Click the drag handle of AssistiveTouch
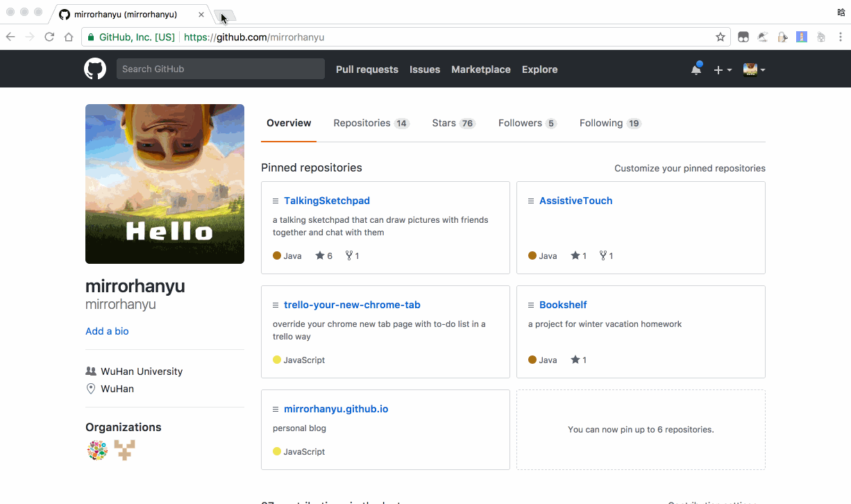The image size is (851, 504). [x=531, y=201]
